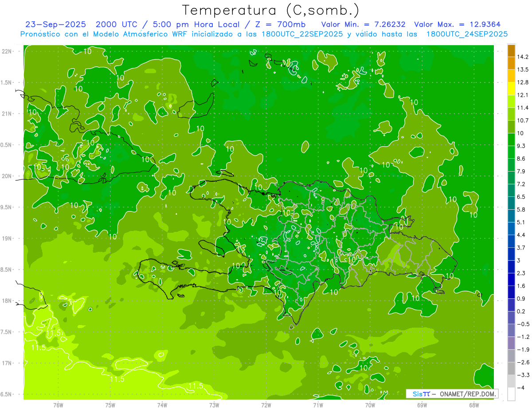Pick the yellow swatch between 12.1 and 12.8

(511, 89)
